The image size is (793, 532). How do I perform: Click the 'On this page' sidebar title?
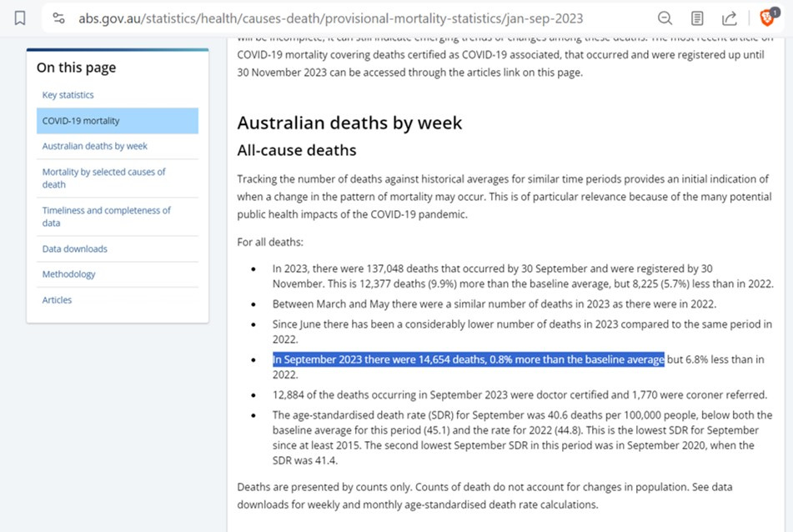point(77,68)
